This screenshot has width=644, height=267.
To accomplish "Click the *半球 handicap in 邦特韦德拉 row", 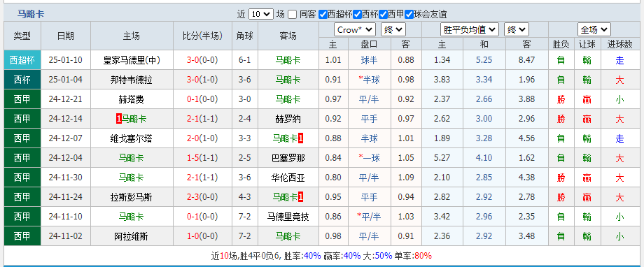I will click(369, 80).
